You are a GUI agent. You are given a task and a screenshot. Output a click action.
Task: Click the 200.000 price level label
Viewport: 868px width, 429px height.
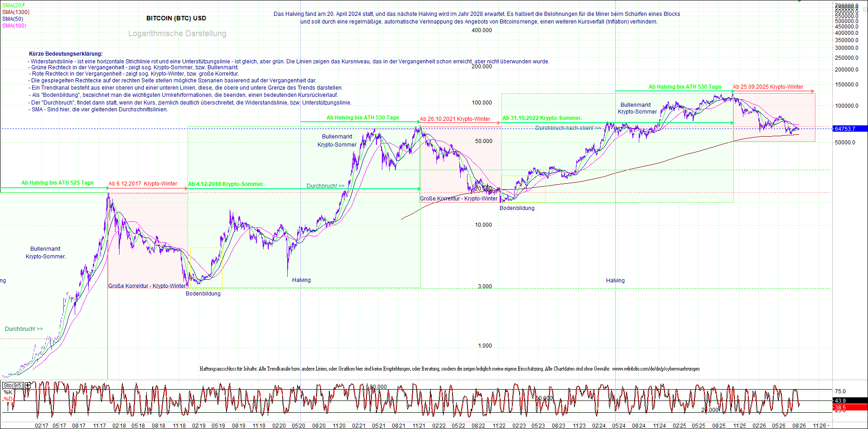482,67
